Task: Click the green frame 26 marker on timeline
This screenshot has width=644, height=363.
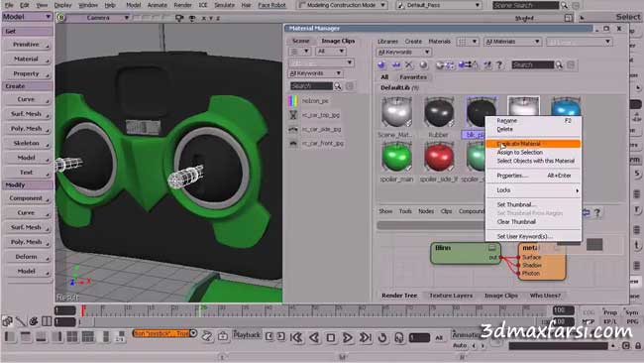Action: point(201,309)
